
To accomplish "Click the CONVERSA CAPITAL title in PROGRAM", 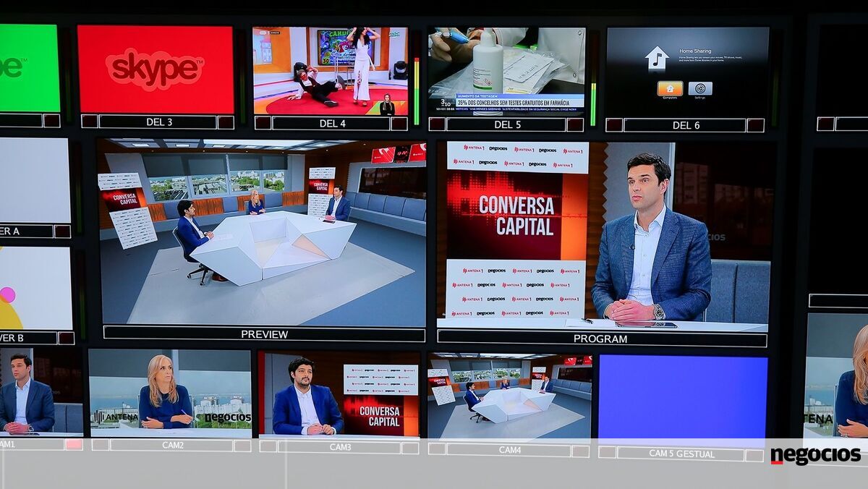I will point(516,215).
